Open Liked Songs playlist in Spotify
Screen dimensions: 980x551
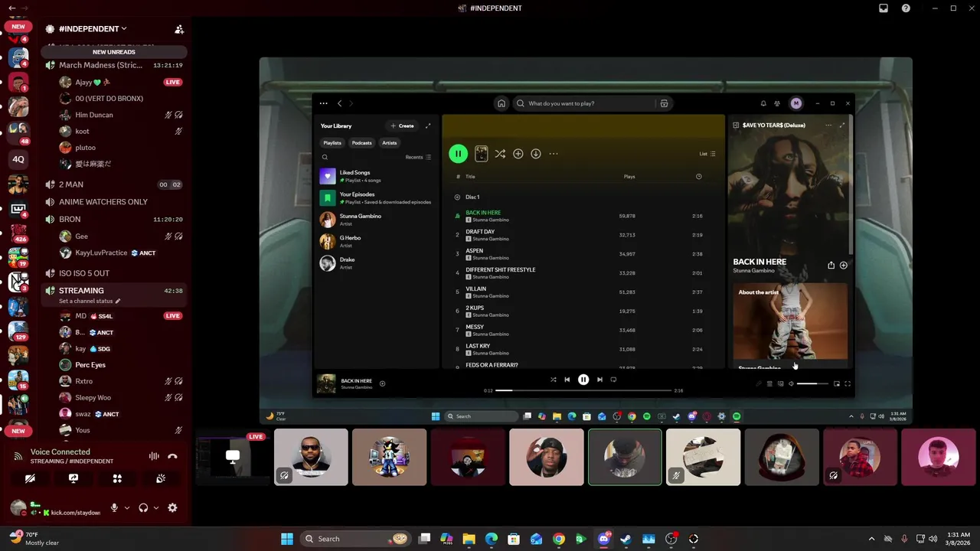coord(375,176)
